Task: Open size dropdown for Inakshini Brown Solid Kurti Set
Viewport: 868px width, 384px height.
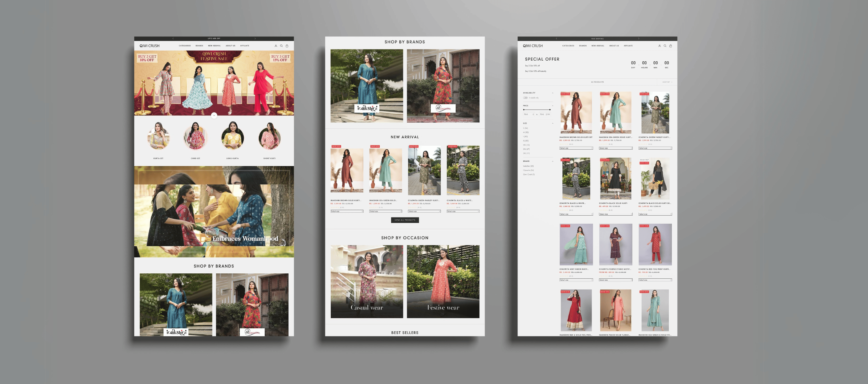Action: click(x=576, y=148)
